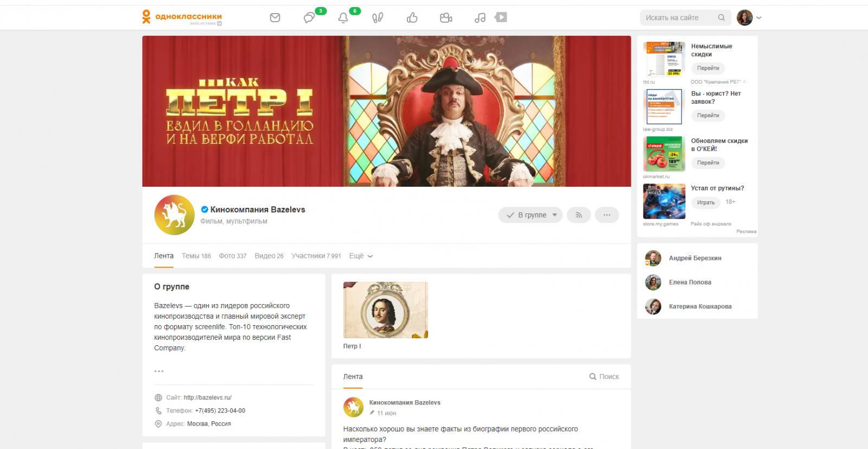Open video play icon in top bar
The width and height of the screenshot is (868, 449).
click(x=501, y=17)
